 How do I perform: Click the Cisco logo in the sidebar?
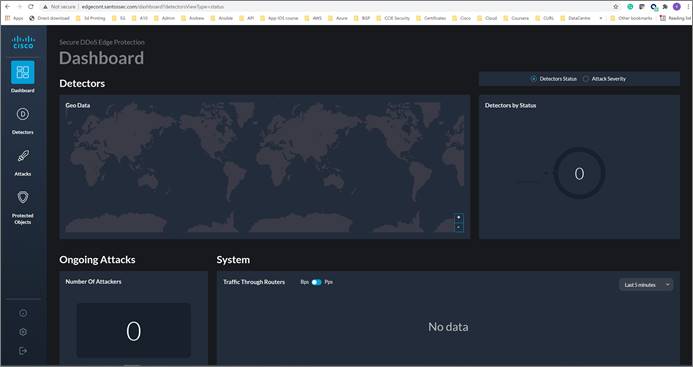[23, 42]
